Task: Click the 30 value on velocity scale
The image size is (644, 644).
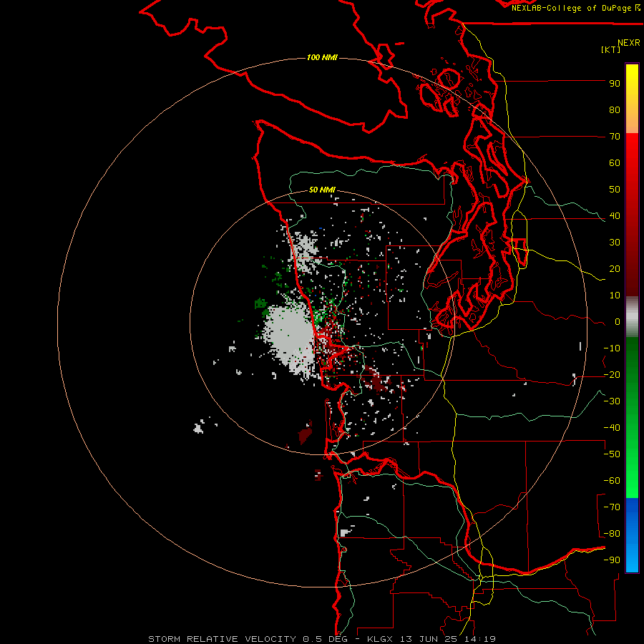Action: pyautogui.click(x=615, y=243)
